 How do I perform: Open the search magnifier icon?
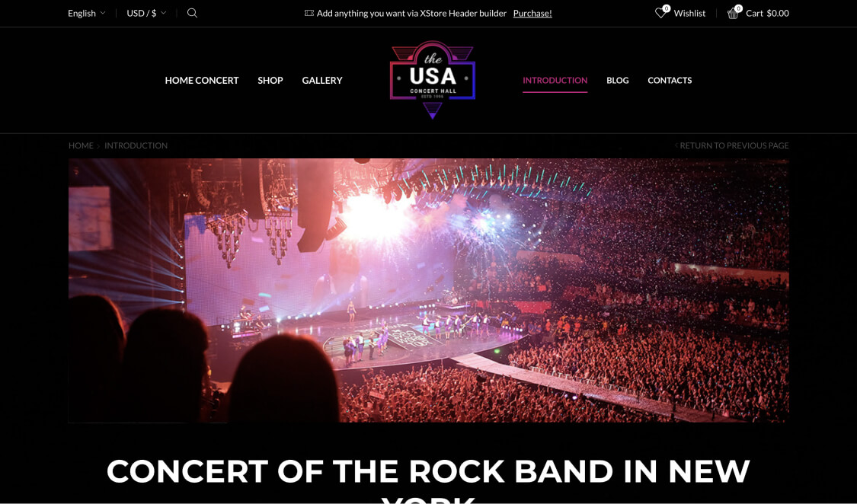point(192,13)
